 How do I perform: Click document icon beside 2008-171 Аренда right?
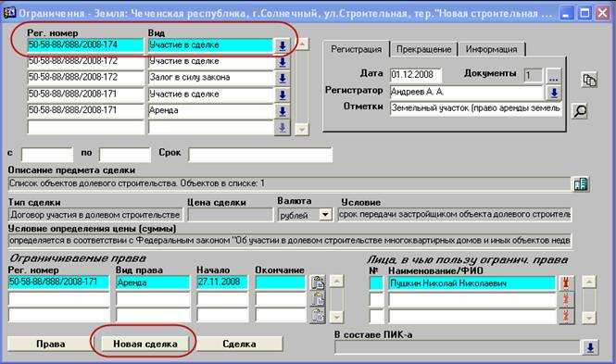click(x=318, y=282)
